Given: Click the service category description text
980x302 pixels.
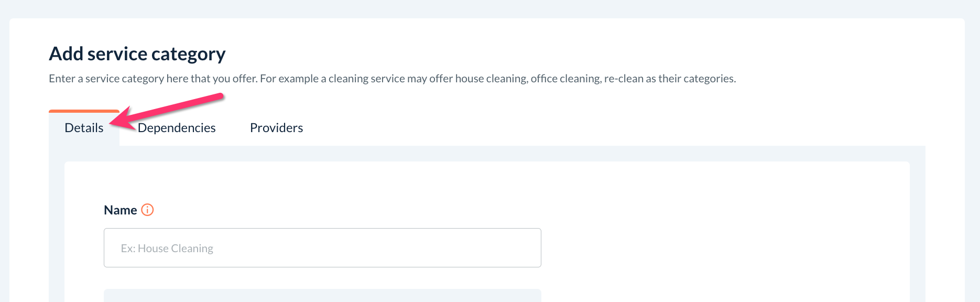Looking at the screenshot, I should (392, 79).
